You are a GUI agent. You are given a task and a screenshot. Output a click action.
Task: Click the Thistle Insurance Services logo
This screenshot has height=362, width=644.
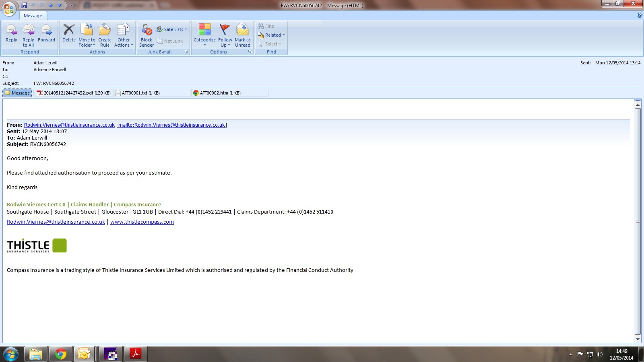tap(37, 245)
